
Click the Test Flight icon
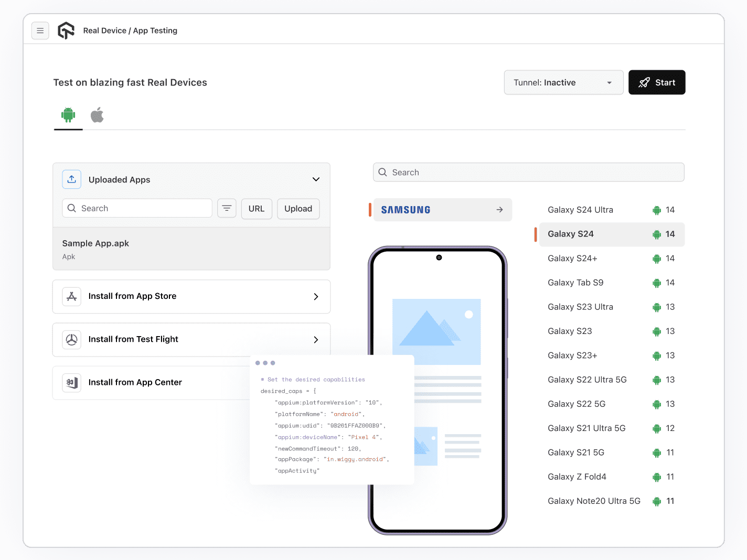click(x=72, y=339)
